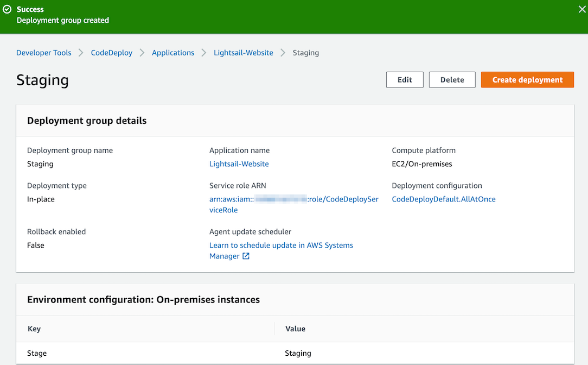
Task: Open the CodeDeployServiceRole ARN link
Action: [x=293, y=204]
